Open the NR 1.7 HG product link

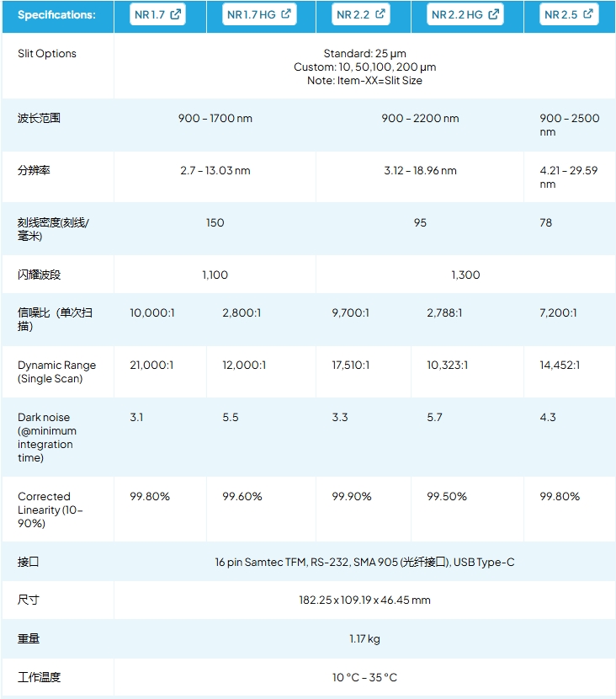[252, 14]
